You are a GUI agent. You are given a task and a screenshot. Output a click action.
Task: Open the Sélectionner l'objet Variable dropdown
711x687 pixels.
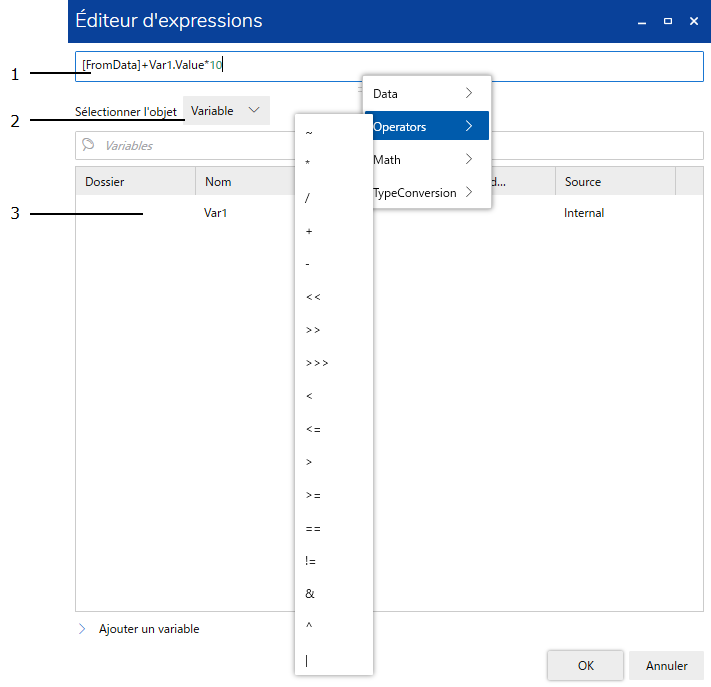click(x=226, y=111)
